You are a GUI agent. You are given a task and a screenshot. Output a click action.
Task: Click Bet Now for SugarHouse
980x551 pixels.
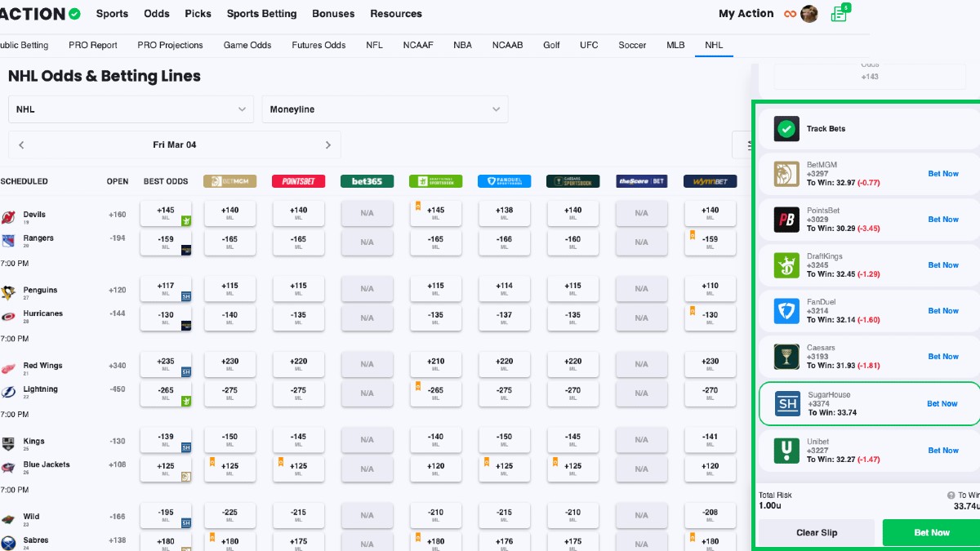click(x=942, y=404)
